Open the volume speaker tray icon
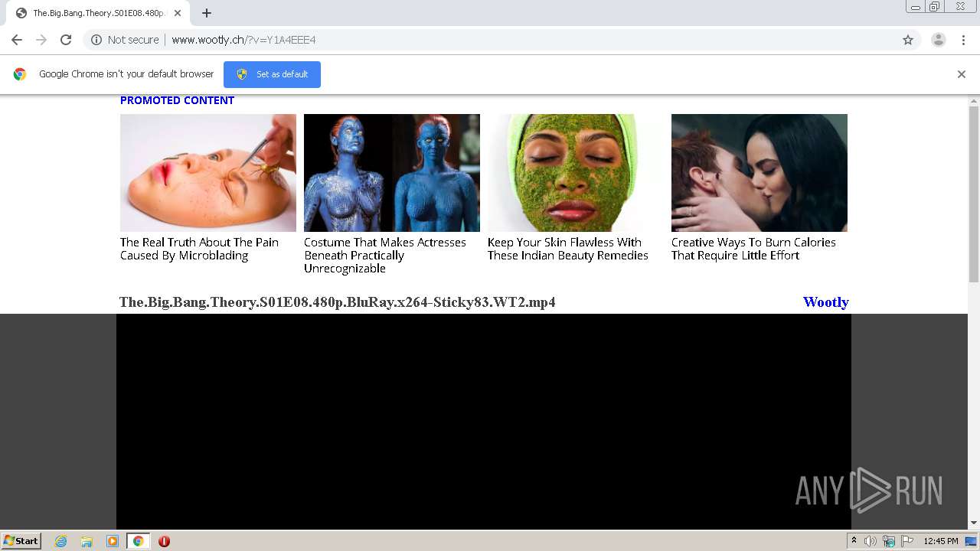This screenshot has height=551, width=980. pyautogui.click(x=871, y=541)
